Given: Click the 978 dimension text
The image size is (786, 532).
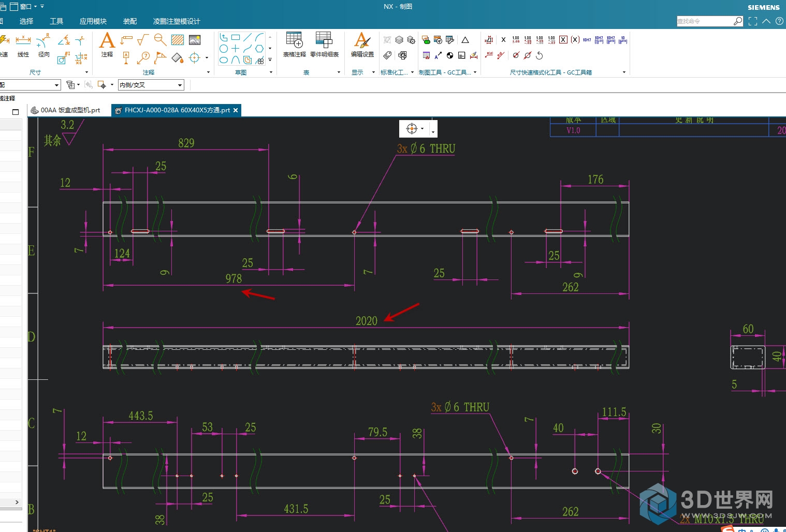Looking at the screenshot, I should tap(234, 278).
